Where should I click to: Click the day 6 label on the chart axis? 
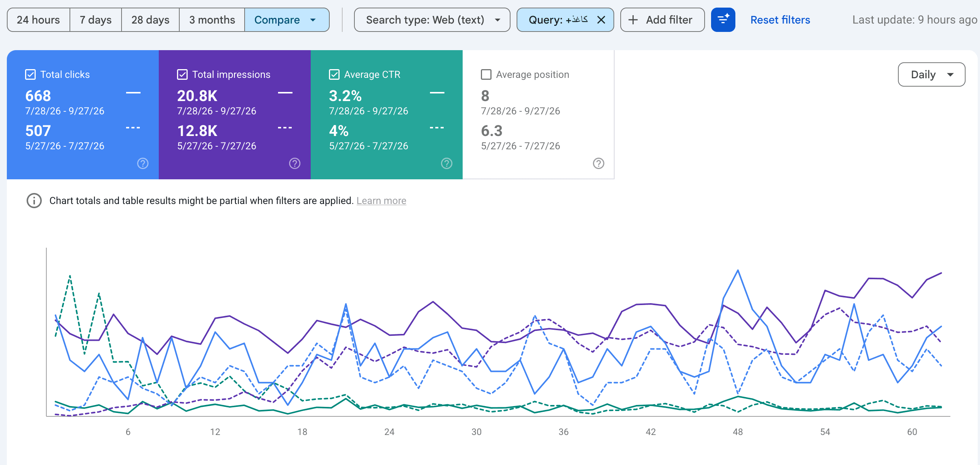(x=128, y=432)
